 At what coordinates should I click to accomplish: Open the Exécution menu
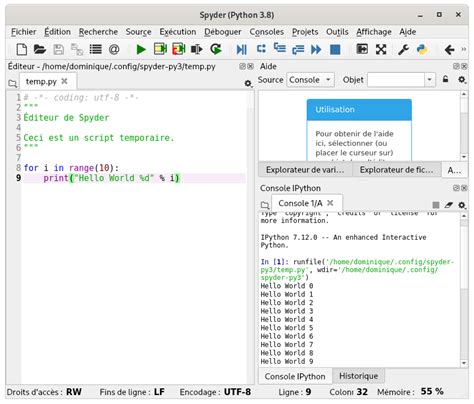click(x=178, y=32)
